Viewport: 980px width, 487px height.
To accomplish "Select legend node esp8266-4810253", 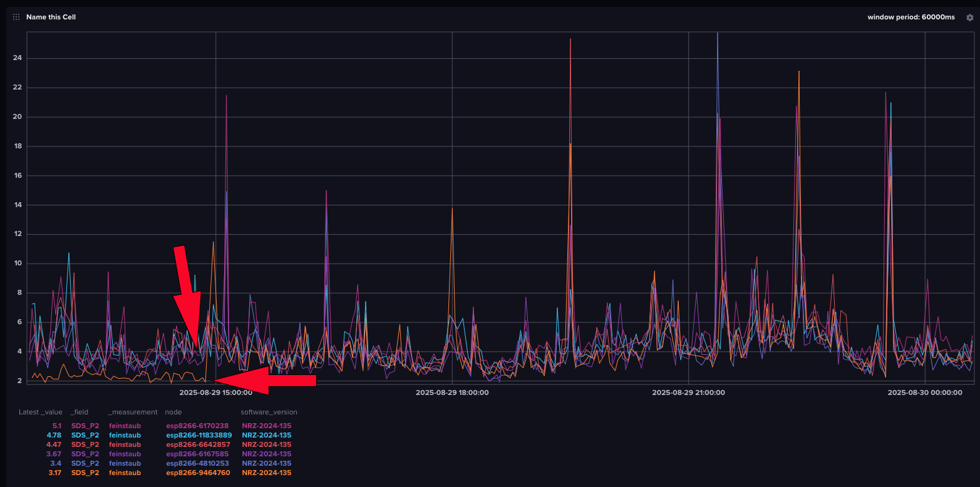I will (197, 463).
